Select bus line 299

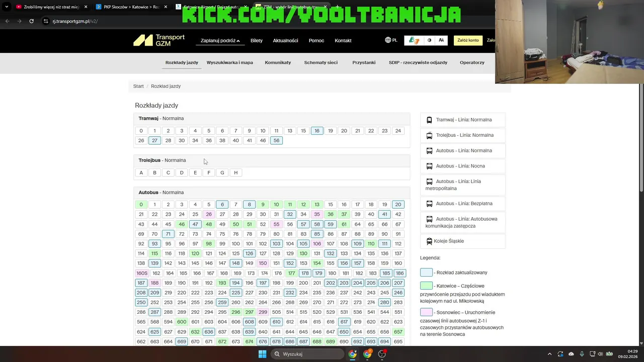263,312
